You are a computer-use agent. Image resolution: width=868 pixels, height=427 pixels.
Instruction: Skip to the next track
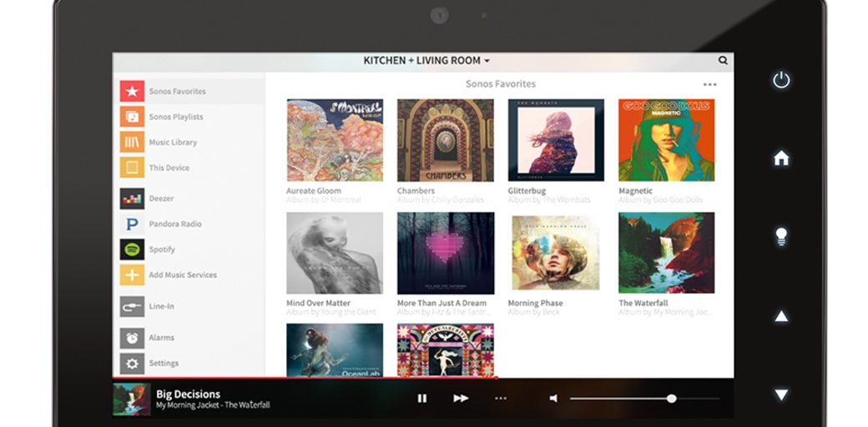point(461,399)
